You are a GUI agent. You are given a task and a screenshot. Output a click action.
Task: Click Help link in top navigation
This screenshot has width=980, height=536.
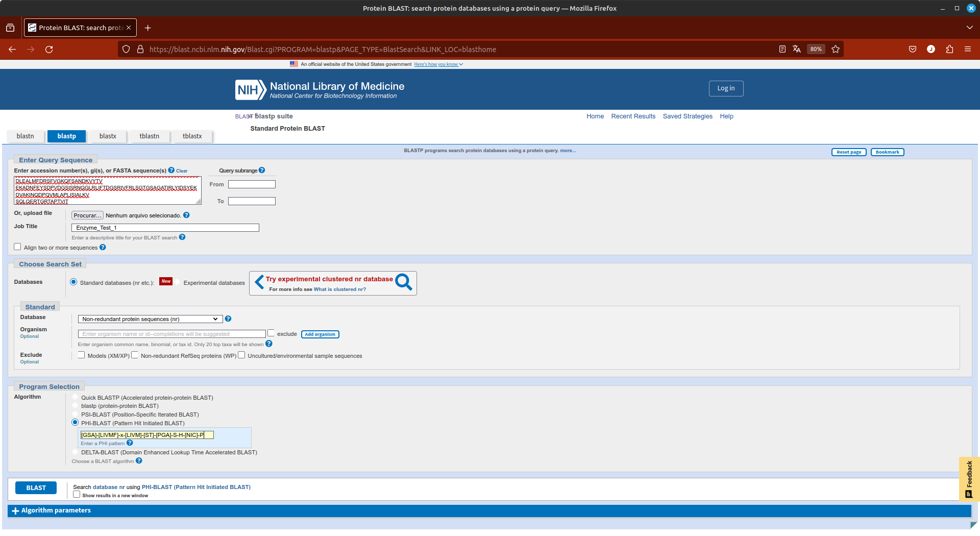tap(726, 116)
